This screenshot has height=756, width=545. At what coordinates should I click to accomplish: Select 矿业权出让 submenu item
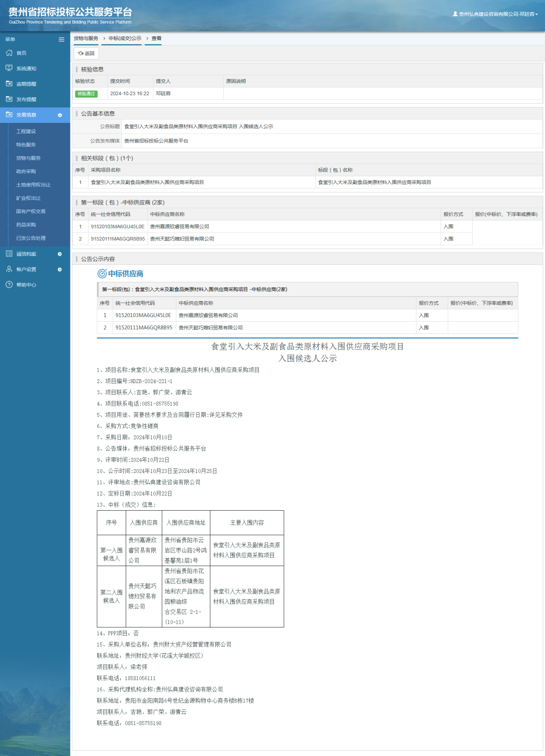(28, 198)
